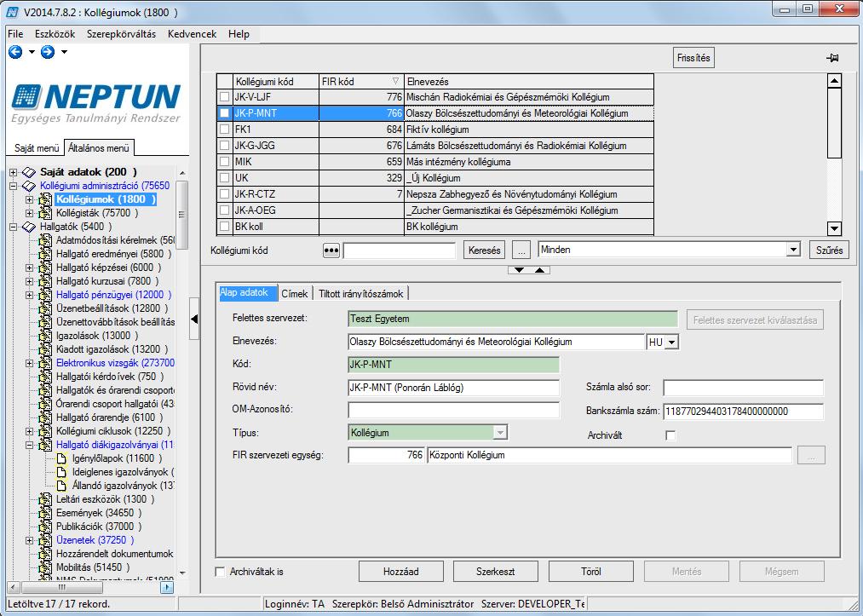This screenshot has width=863, height=616.
Task: Click the Üzenetbeállítások node icon
Action: coord(45,308)
